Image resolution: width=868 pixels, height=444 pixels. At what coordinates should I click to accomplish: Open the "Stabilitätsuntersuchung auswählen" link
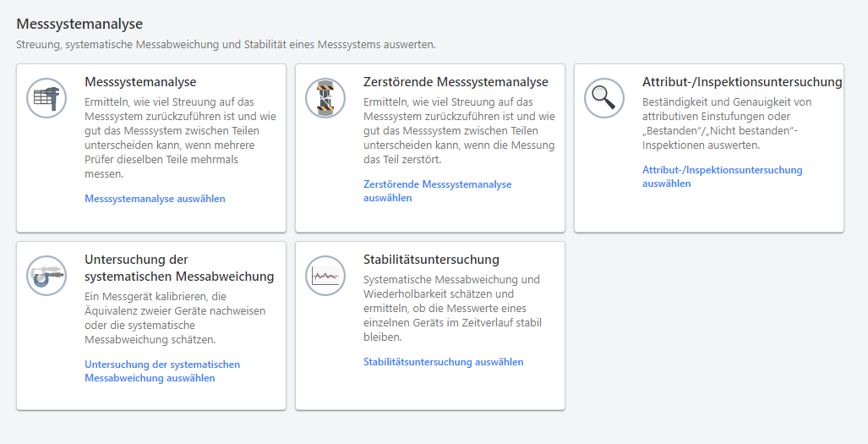[443, 362]
